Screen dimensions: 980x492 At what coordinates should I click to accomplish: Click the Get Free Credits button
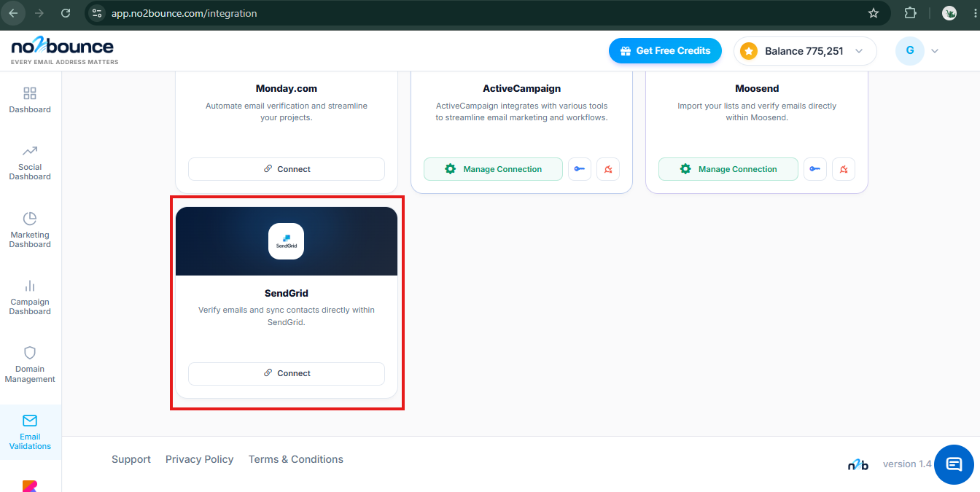[665, 51]
